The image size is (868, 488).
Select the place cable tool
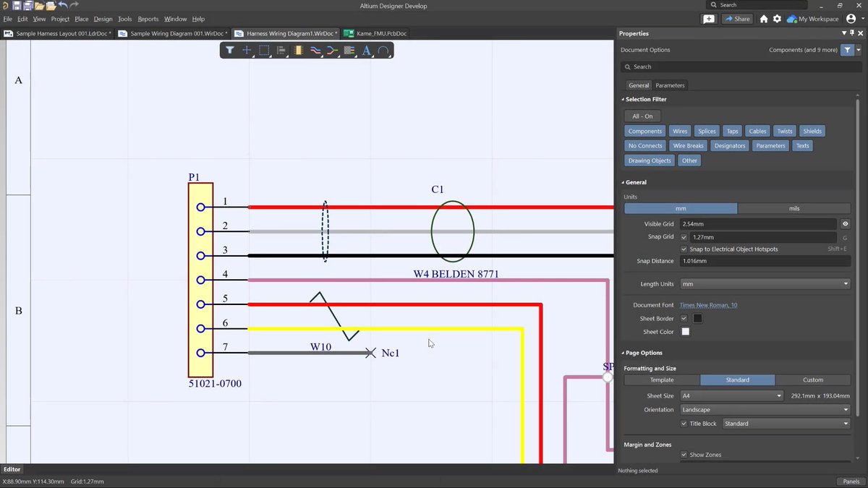(x=349, y=51)
